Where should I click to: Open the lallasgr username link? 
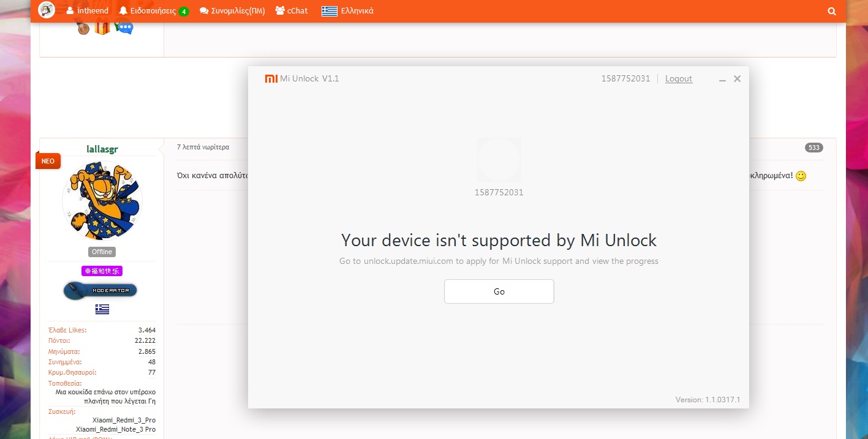102,149
